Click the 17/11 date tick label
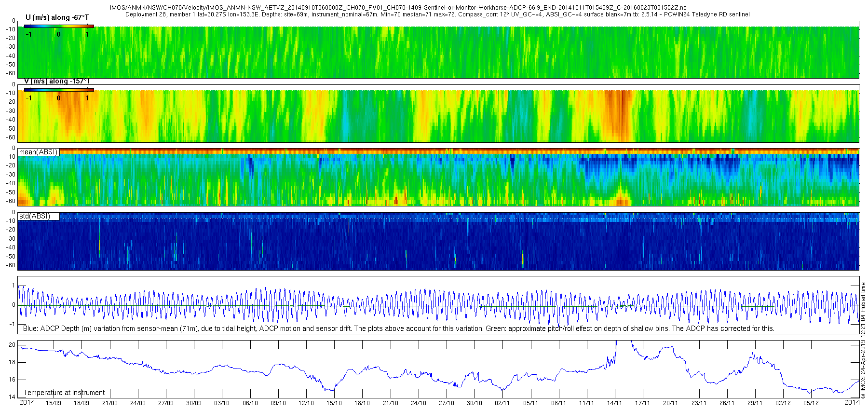Screen dimensions: 868x410 tap(642, 403)
